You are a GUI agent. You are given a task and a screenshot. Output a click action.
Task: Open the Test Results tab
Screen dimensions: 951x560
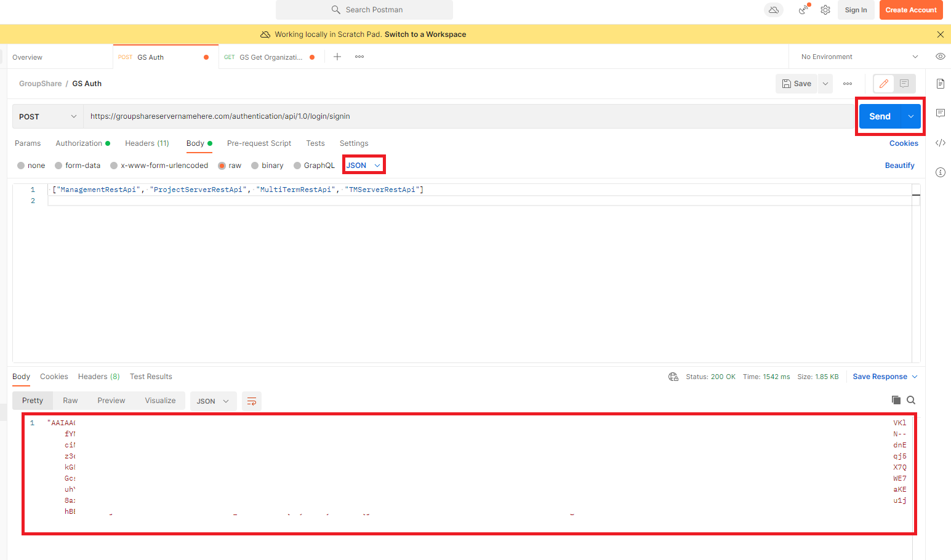pos(151,377)
